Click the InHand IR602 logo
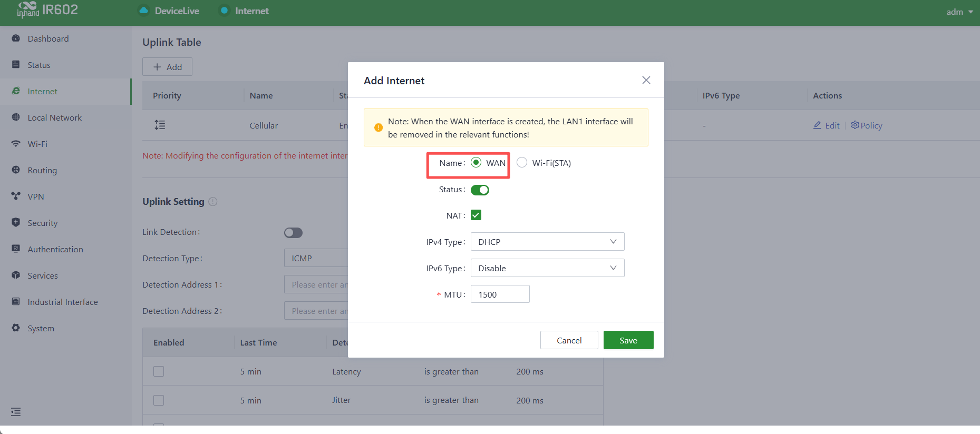The height and width of the screenshot is (434, 980). tap(47, 9)
